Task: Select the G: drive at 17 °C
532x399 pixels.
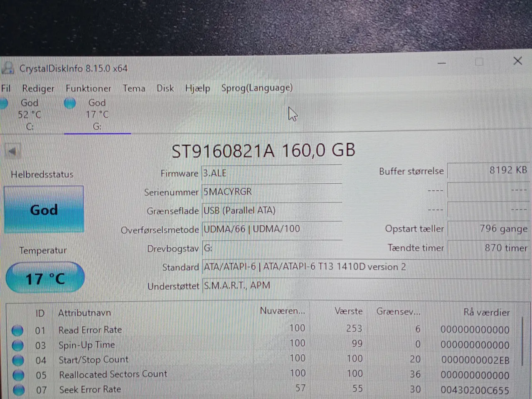Action: pyautogui.click(x=97, y=114)
